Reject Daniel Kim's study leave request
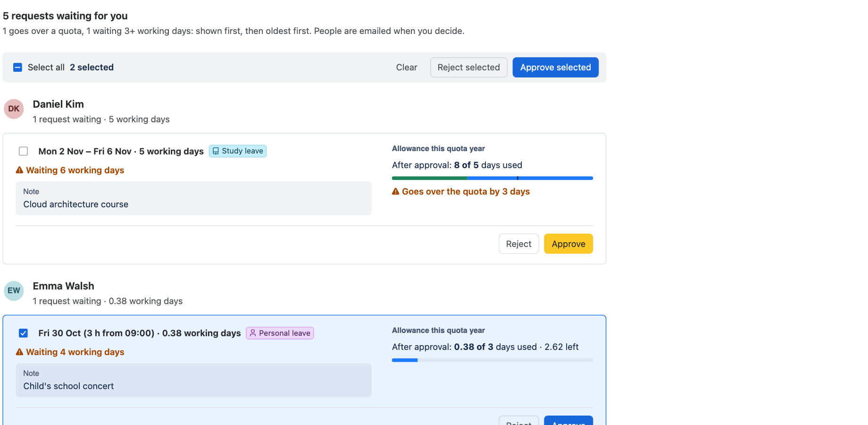Viewport: 868px width, 425px height. [x=518, y=244]
